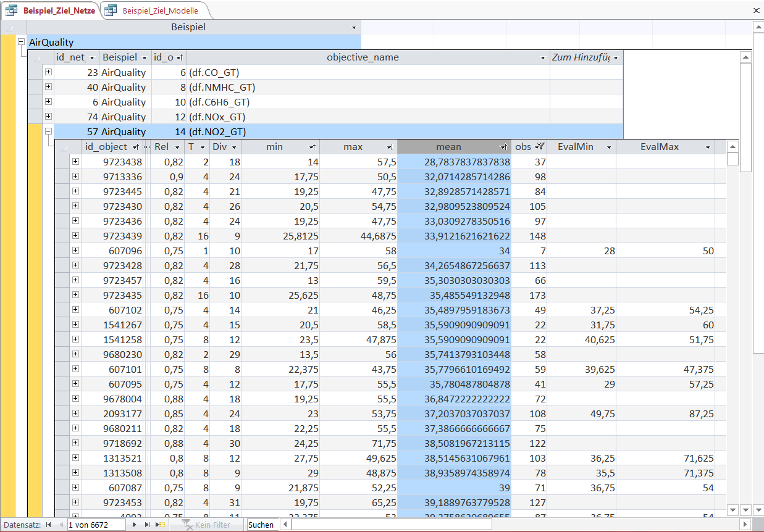Open the obs column filter icon
Viewport: 764px width, 532px height.
pyautogui.click(x=540, y=147)
